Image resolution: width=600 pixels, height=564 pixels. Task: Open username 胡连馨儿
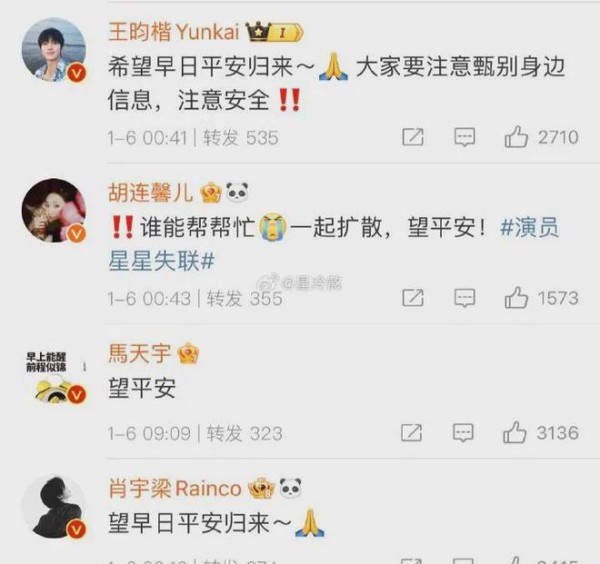[151, 192]
